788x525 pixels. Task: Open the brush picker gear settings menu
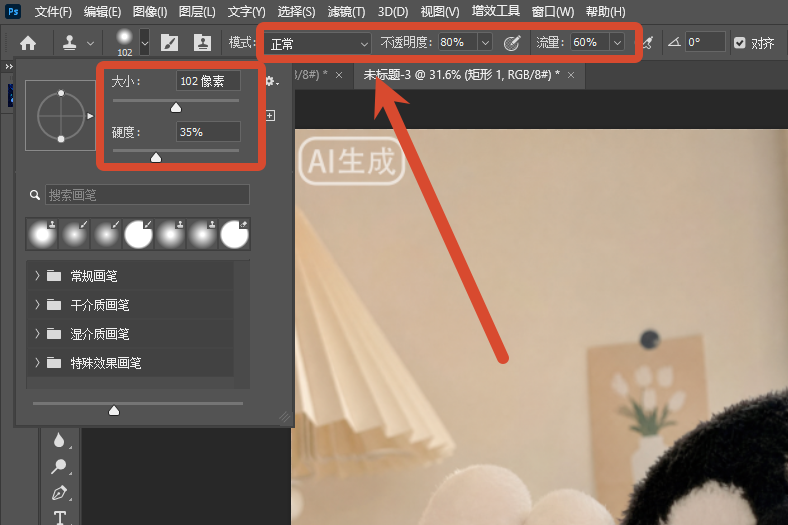point(271,81)
